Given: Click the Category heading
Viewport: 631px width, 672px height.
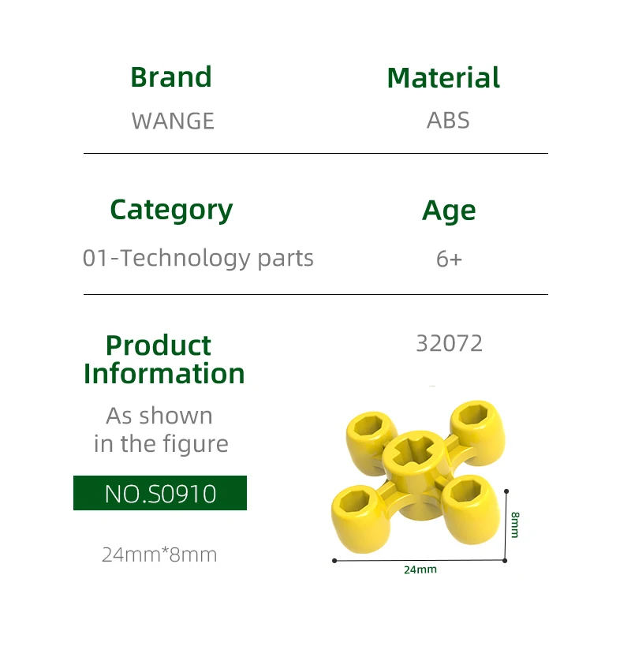Looking at the screenshot, I should pos(171,210).
